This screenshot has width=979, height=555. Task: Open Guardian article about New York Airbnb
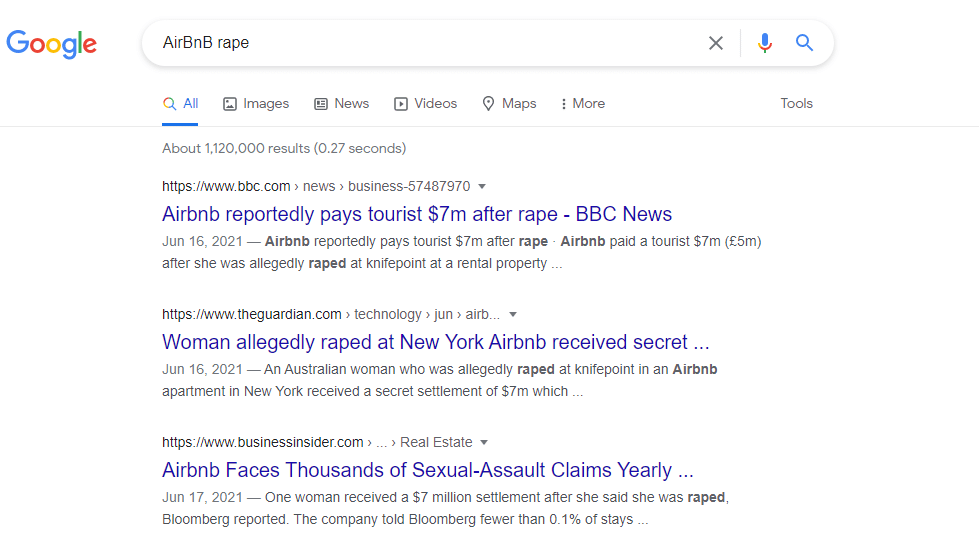click(x=436, y=342)
